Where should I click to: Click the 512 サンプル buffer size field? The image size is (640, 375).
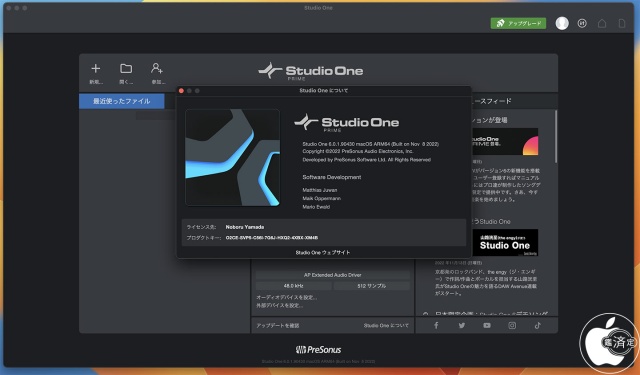371,286
